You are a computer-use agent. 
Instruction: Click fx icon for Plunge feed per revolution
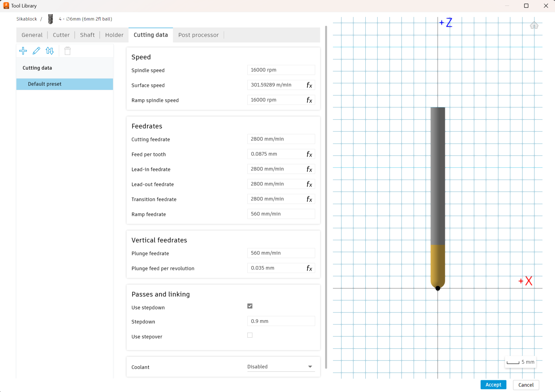point(309,268)
